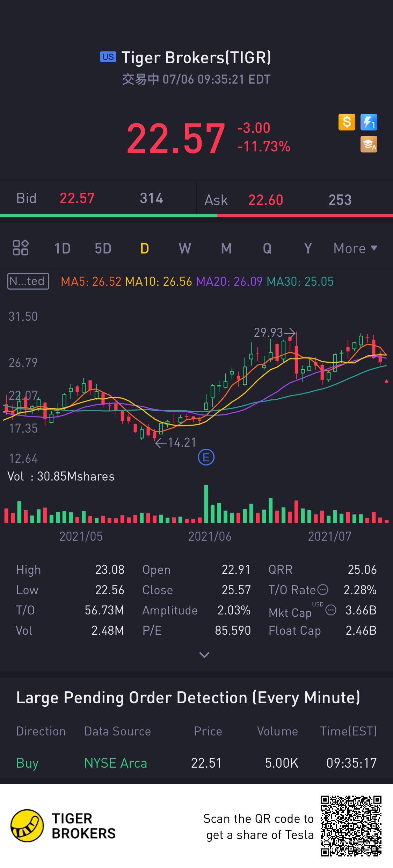
Task: Tap the MA5: 26.52 indicator label
Action: click(91, 282)
